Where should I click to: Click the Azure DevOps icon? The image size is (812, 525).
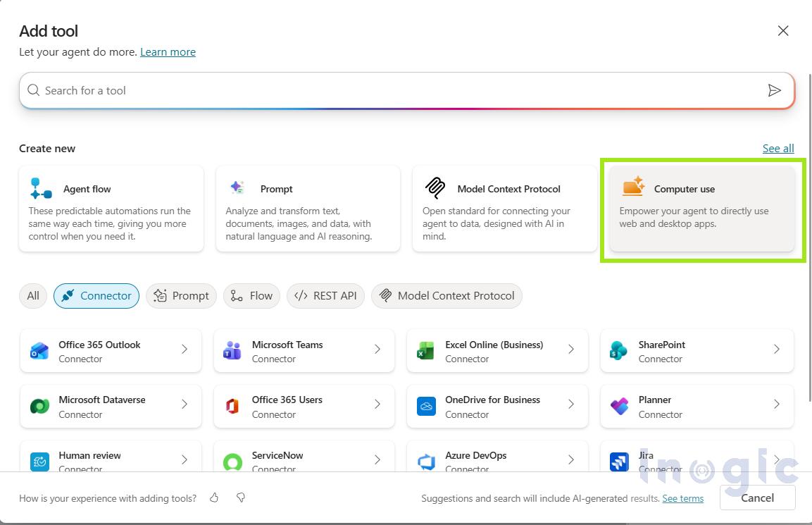pyautogui.click(x=426, y=462)
